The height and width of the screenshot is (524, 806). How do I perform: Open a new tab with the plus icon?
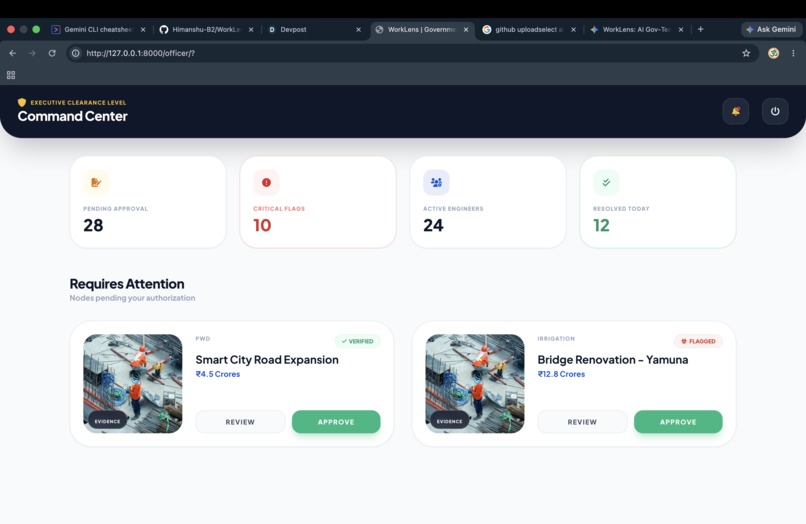pyautogui.click(x=700, y=29)
